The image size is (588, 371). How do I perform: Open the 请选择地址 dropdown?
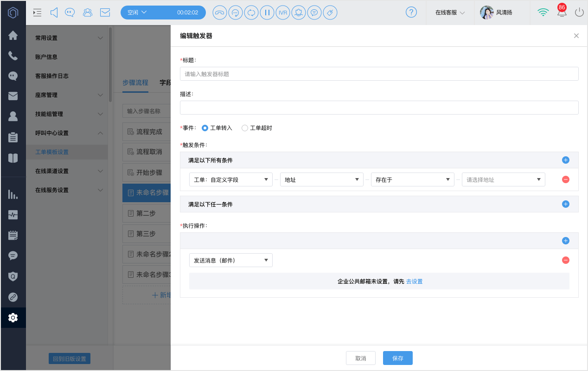pyautogui.click(x=504, y=179)
